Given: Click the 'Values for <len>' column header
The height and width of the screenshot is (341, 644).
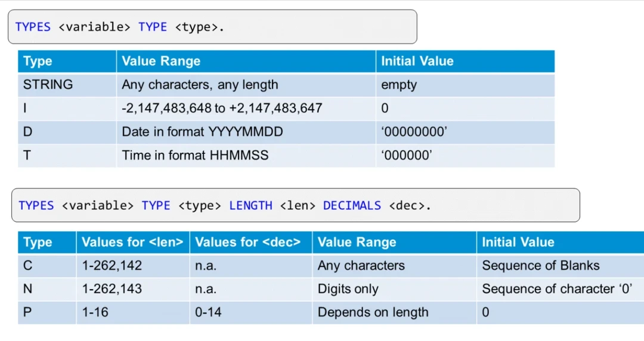Looking at the screenshot, I should point(132,243).
